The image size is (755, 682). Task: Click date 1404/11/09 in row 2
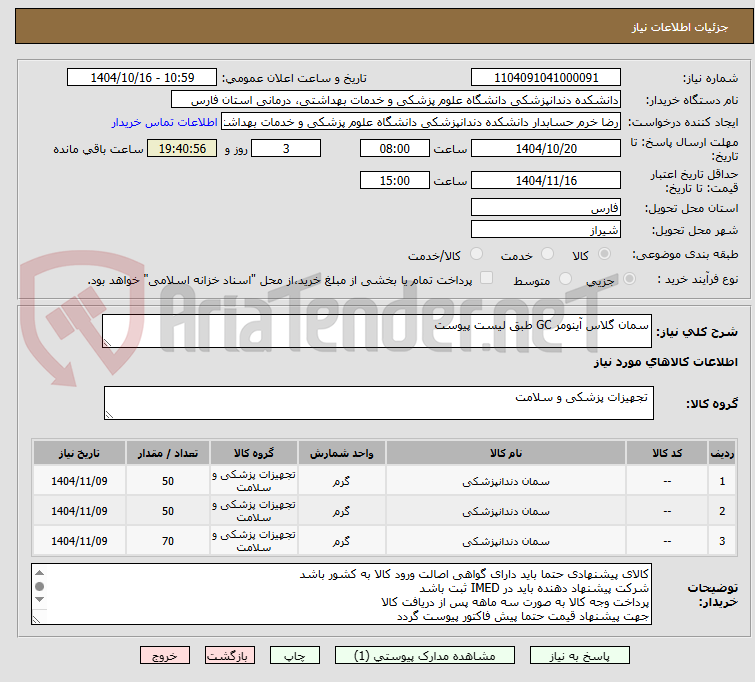coord(79,511)
